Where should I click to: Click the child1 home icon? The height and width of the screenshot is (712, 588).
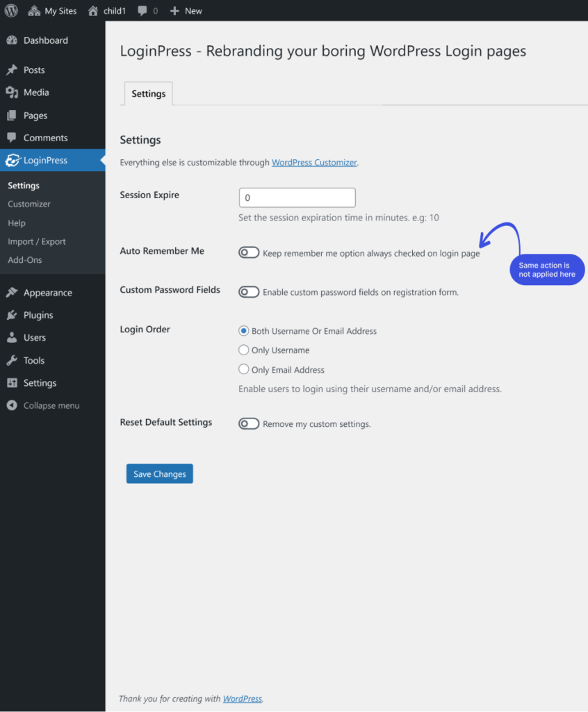point(93,11)
